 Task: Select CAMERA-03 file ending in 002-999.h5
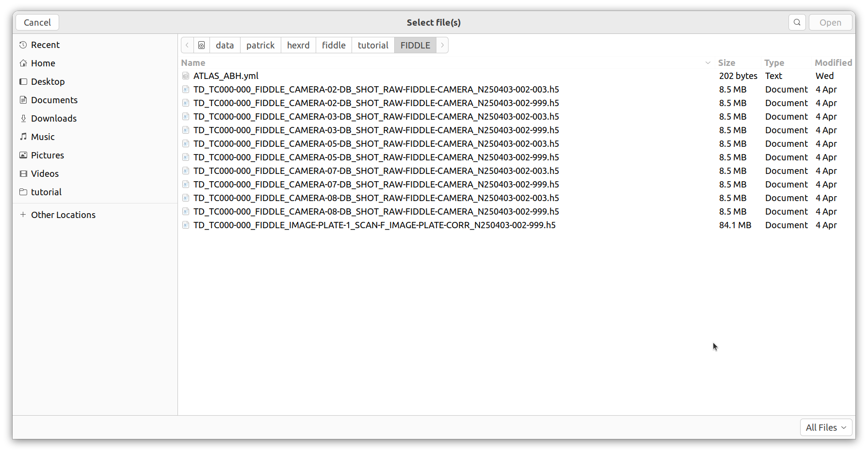pyautogui.click(x=376, y=130)
